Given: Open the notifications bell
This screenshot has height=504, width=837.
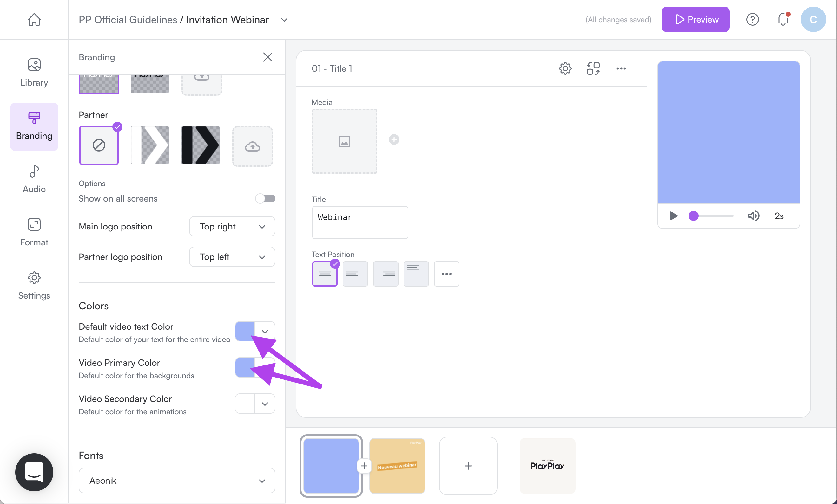Looking at the screenshot, I should pyautogui.click(x=783, y=19).
